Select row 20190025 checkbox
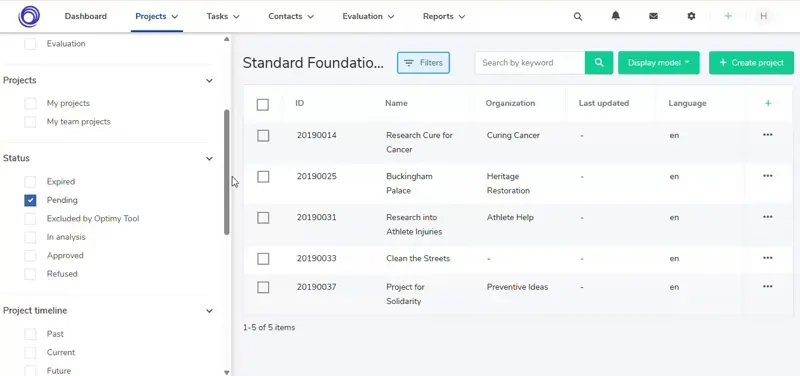 click(x=263, y=177)
